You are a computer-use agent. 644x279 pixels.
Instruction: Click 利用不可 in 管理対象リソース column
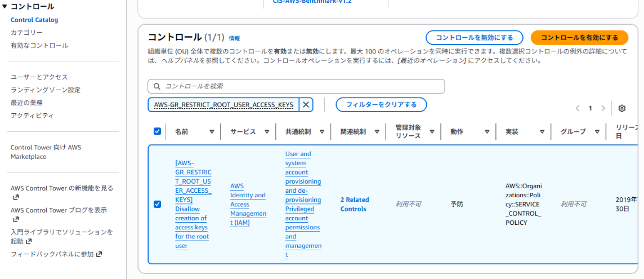(x=408, y=204)
